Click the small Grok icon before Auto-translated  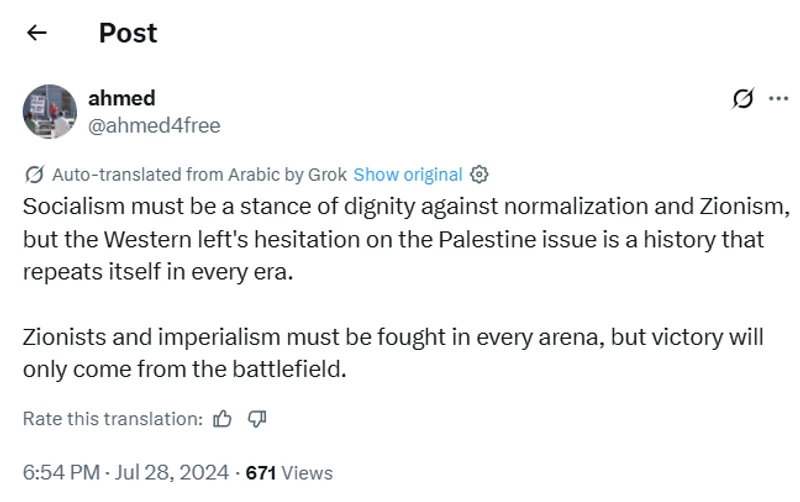point(33,174)
